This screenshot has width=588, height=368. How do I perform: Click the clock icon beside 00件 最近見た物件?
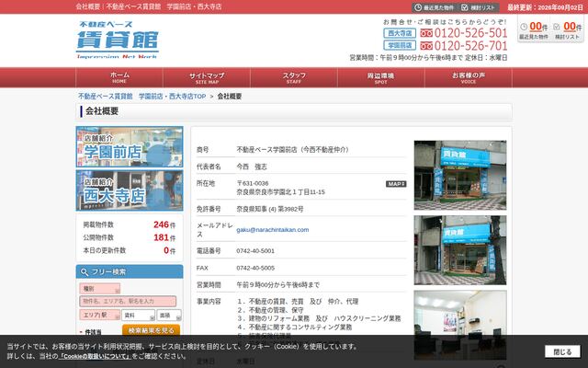(524, 27)
